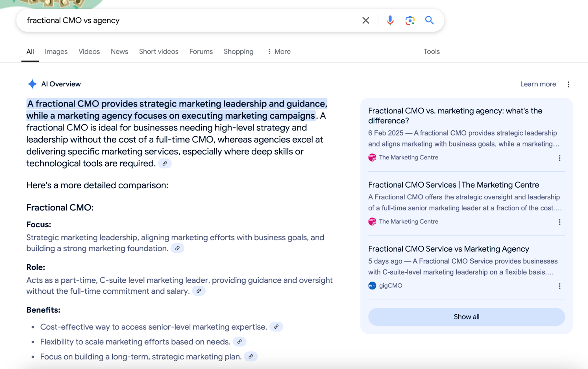
Task: Open 'Fractional CMO Services | The Marketing Centre'
Action: click(x=453, y=185)
